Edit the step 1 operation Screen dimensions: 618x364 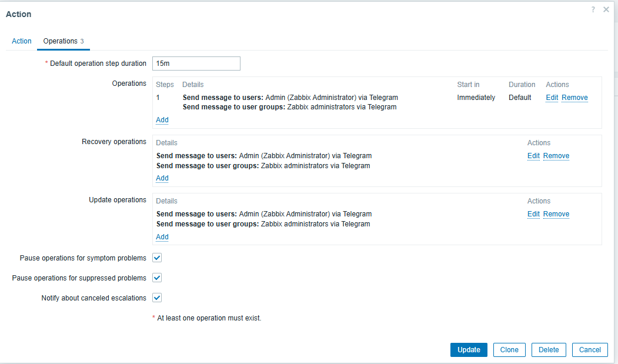552,98
